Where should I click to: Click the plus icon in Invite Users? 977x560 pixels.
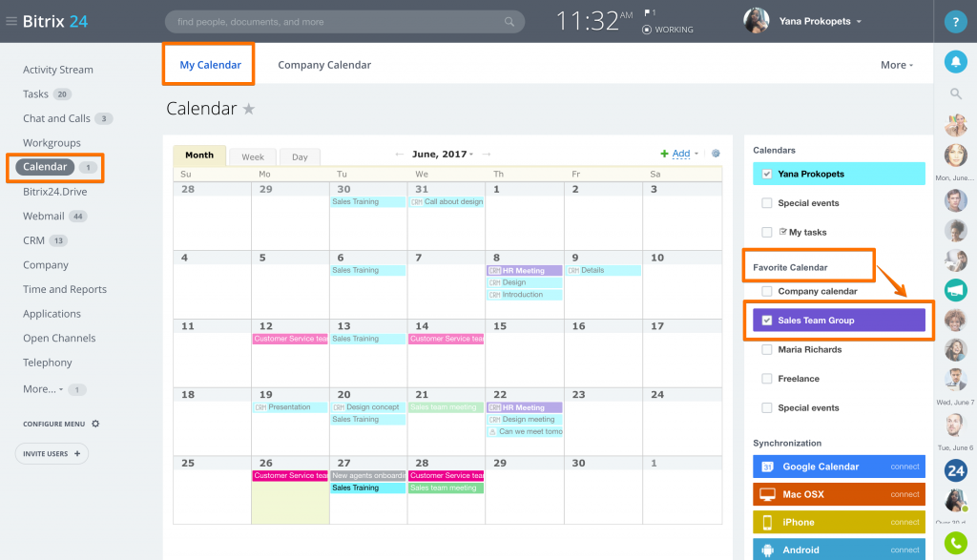tap(77, 453)
